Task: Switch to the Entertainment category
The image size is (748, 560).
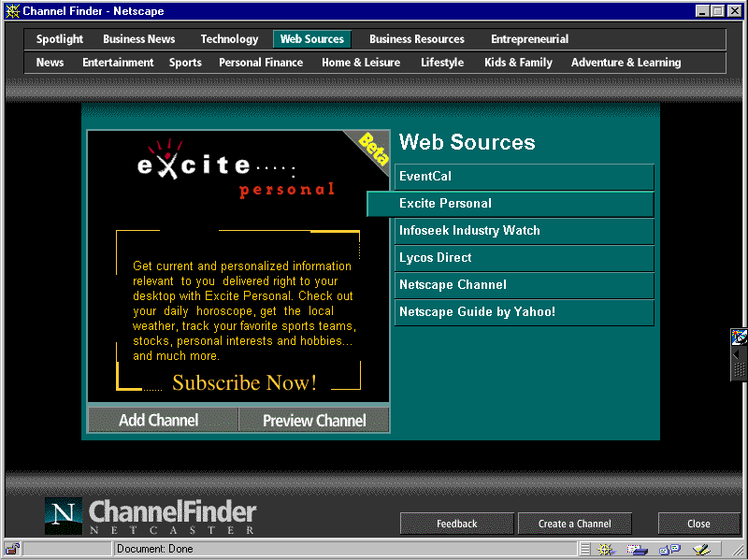Action: 118,63
